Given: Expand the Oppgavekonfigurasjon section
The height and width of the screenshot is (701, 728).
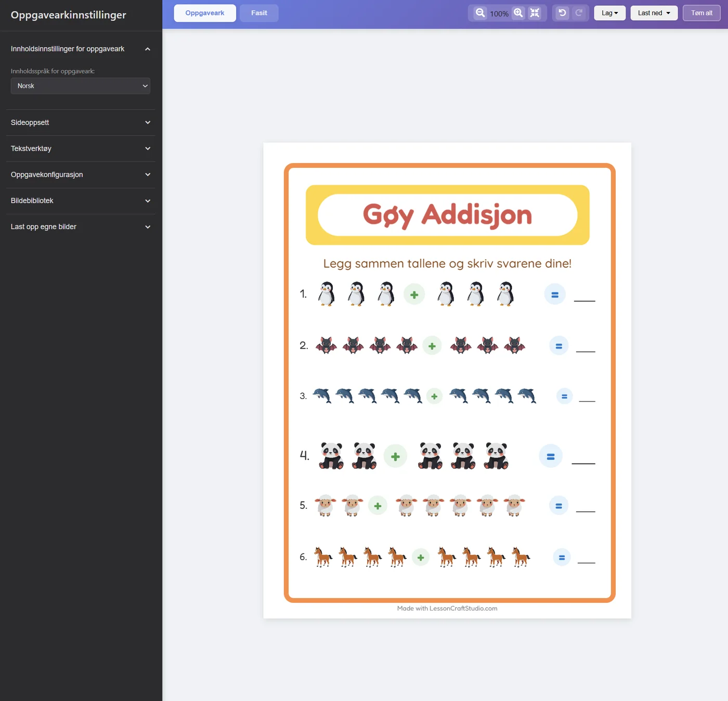Looking at the screenshot, I should [81, 175].
